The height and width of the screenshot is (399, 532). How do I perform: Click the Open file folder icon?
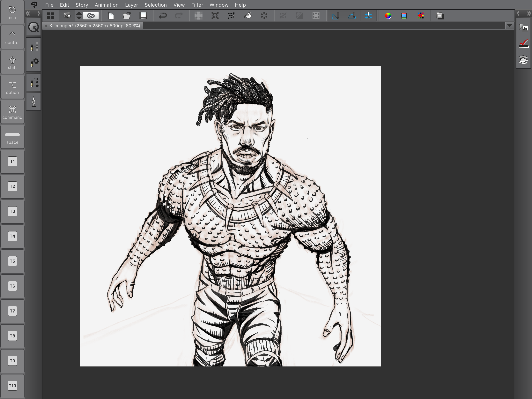[x=127, y=16]
